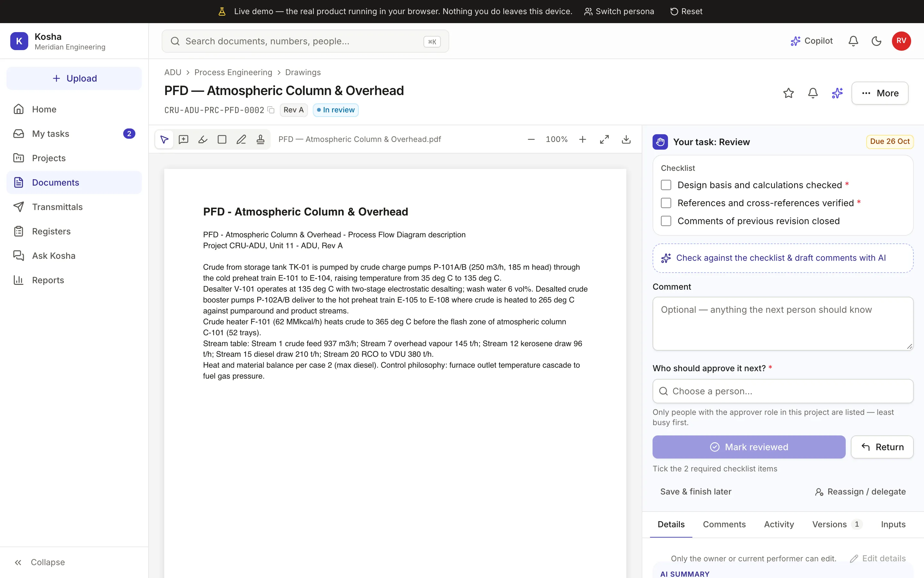Click Switch persona in demo banner
The image size is (924, 578).
tap(619, 12)
